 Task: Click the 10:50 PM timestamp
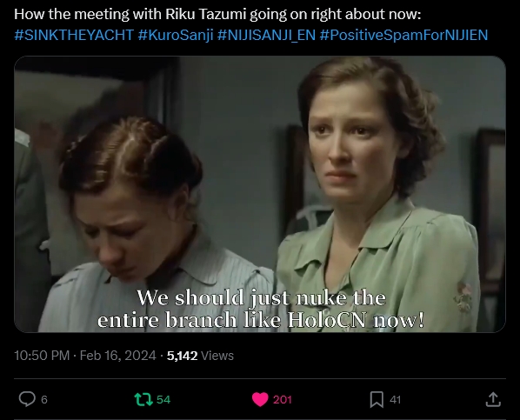coord(42,356)
